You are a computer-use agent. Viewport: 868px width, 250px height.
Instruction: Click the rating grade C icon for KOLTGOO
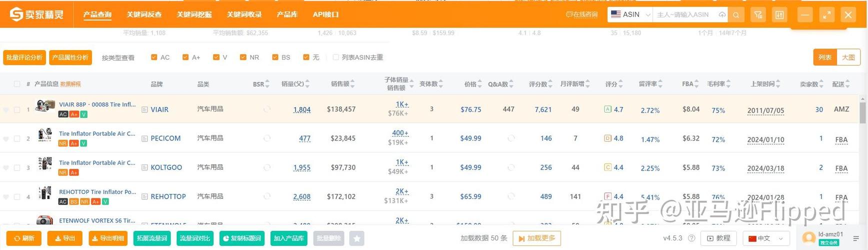pos(608,167)
